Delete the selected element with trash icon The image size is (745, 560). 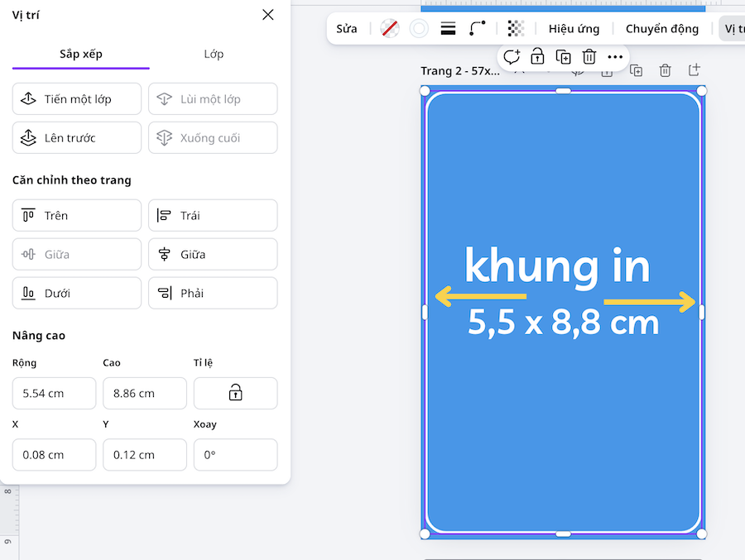(589, 57)
